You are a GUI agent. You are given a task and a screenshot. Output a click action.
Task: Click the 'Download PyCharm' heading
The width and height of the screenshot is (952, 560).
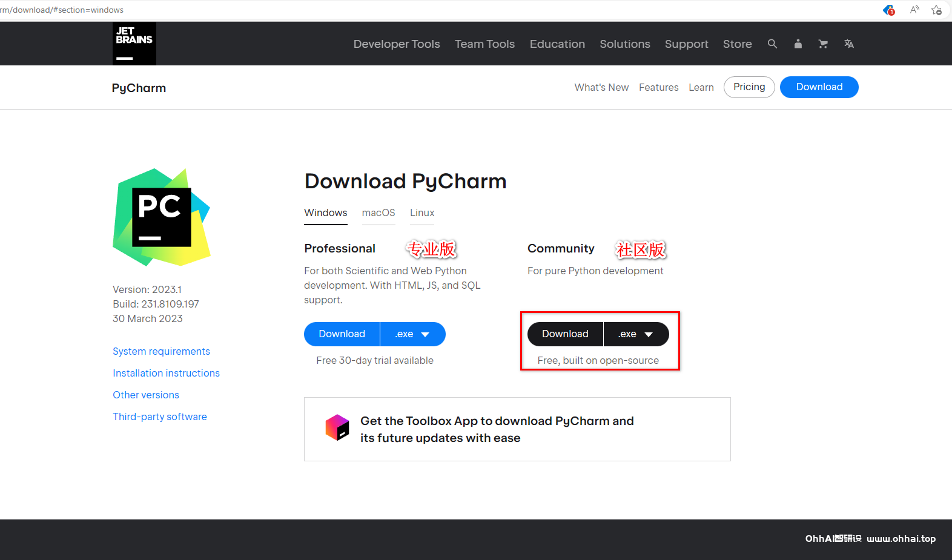[x=406, y=181]
